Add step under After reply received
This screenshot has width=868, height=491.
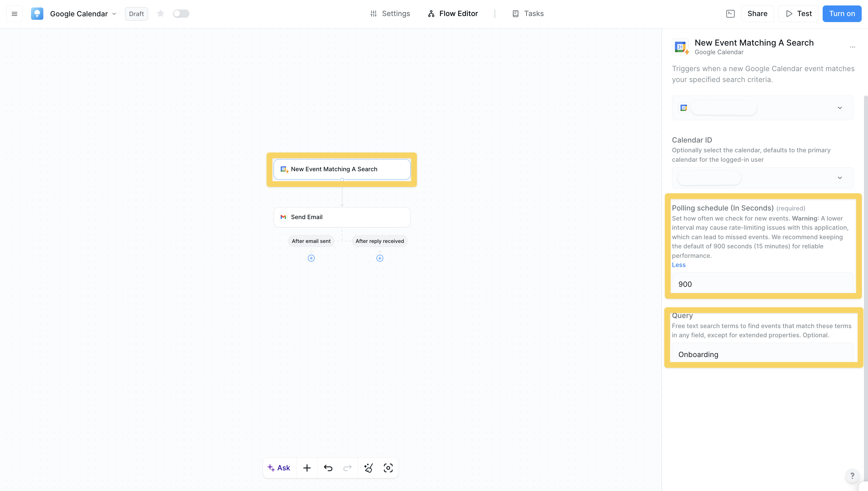[380, 258]
